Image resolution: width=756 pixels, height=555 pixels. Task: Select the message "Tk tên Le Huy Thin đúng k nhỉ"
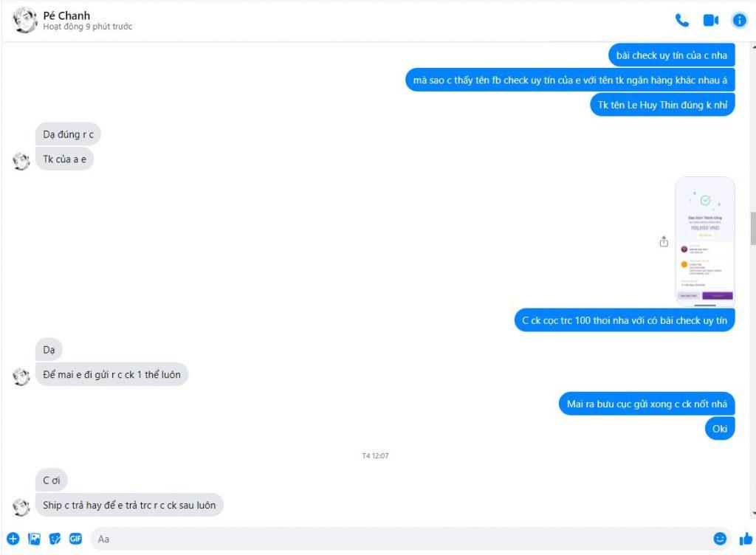(662, 105)
